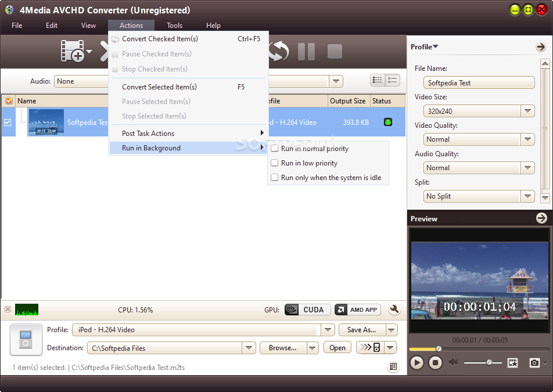Open the Add File dropdown arrow

point(89,52)
